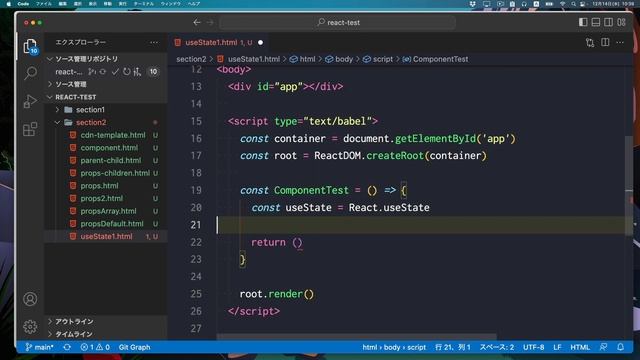Open the html breadcrumb dropdown
Image resolution: width=640 pixels, height=360 pixels.
[302, 59]
